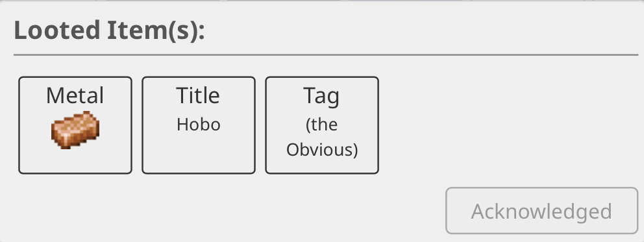
Task: Click the copper metal ingot icon
Action: (75, 130)
